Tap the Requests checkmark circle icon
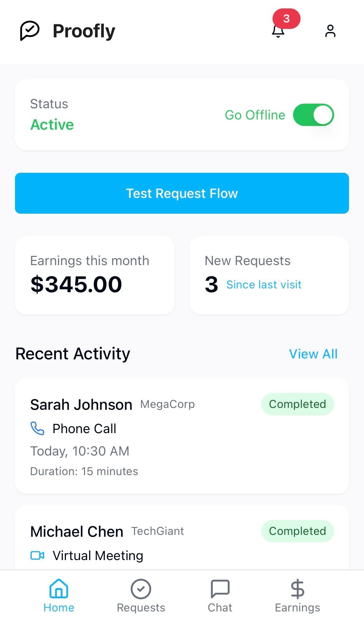 [x=141, y=588]
